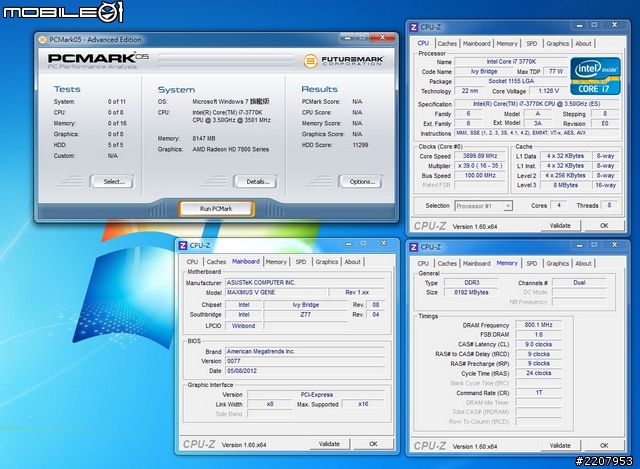Click the Mobile01 logo in corner
The height and width of the screenshot is (469, 640).
[63, 11]
